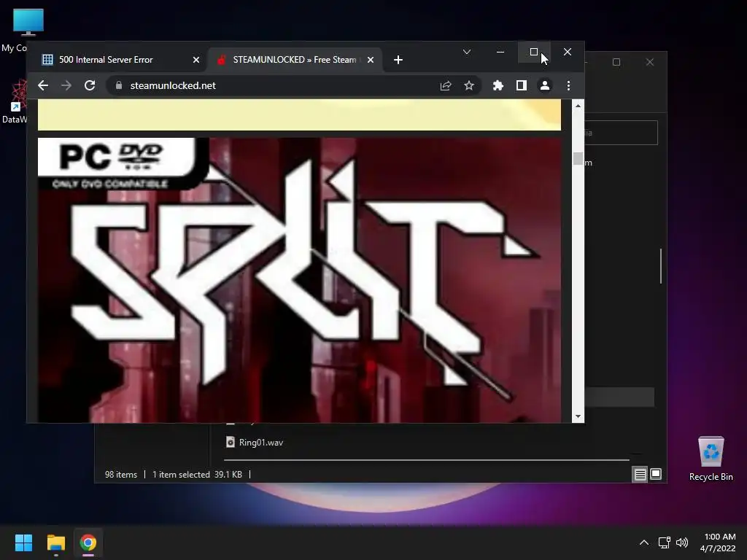The height and width of the screenshot is (560, 747).
Task: Maximize the background File Explorer window
Action: tap(616, 63)
